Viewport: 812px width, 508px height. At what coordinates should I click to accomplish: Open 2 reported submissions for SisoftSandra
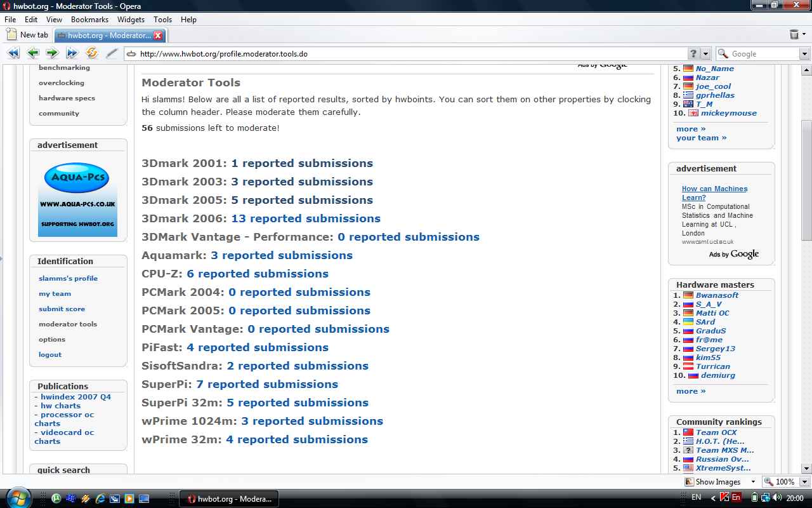click(298, 366)
